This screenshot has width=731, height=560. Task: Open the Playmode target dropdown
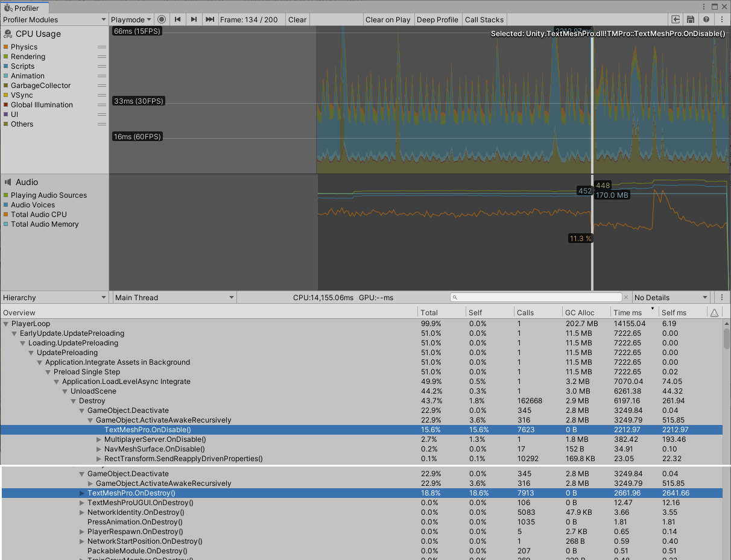(131, 19)
